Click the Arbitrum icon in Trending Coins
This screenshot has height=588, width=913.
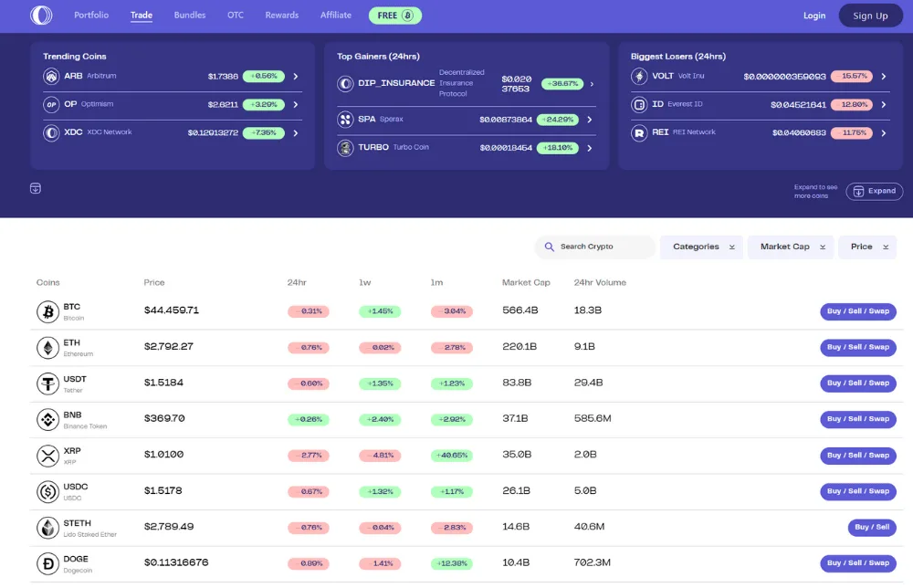(x=51, y=77)
